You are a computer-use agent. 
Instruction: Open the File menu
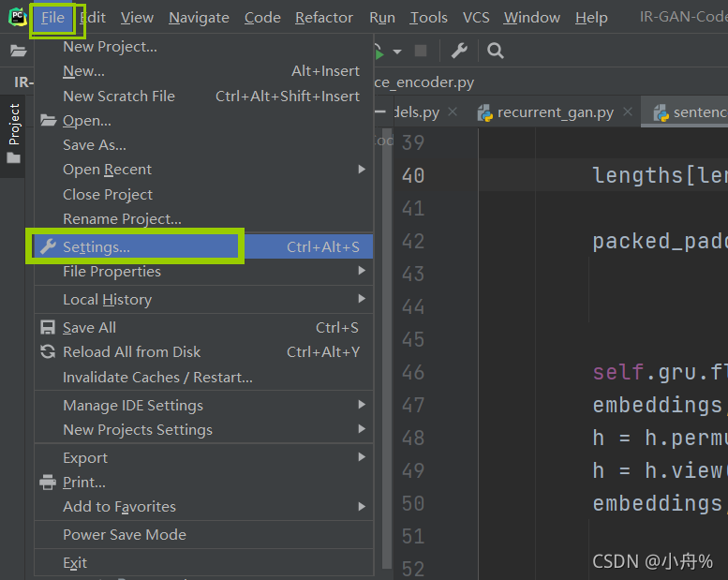[x=52, y=18]
